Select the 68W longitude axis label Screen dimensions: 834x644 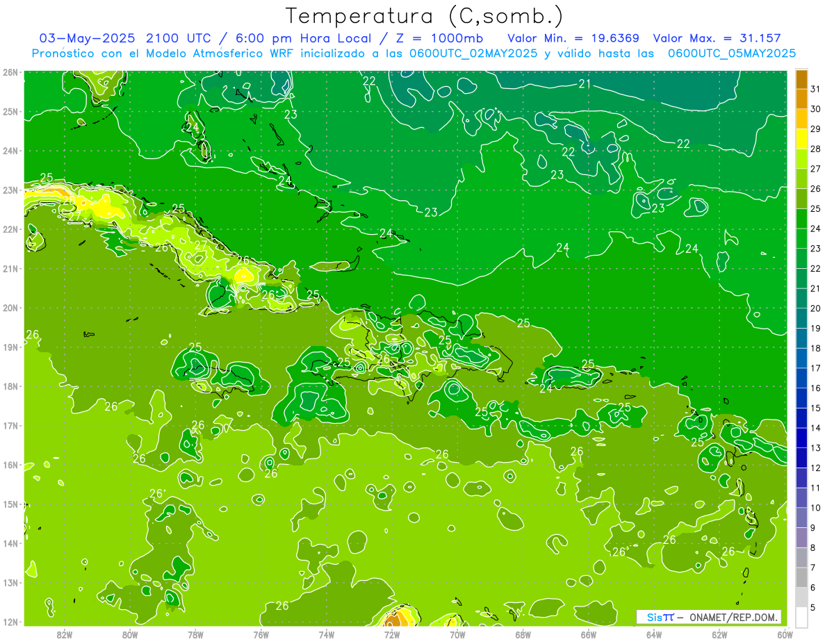click(523, 634)
